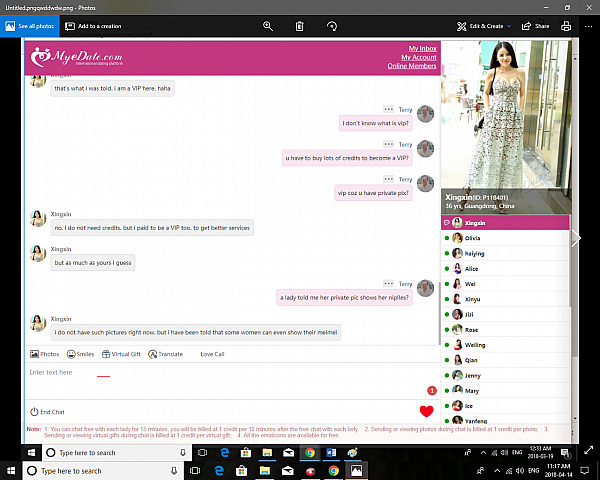600x480 pixels.
Task: Select Alice in the contacts list
Action: point(470,268)
